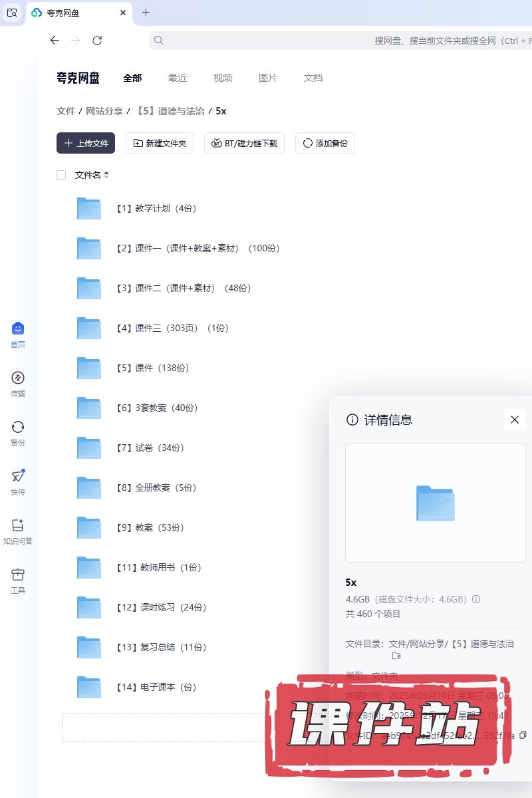The image size is (532, 798).
Task: Copy the file FID value
Action: click(x=523, y=735)
